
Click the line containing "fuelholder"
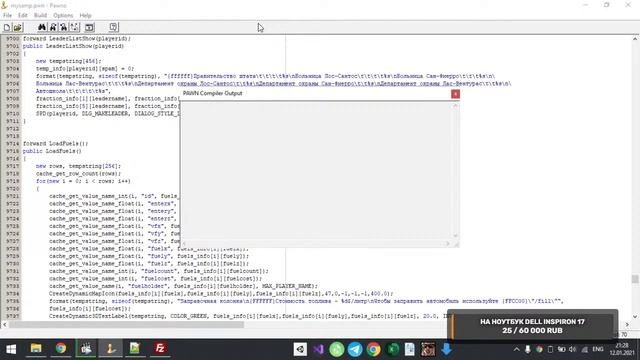tap(183, 286)
